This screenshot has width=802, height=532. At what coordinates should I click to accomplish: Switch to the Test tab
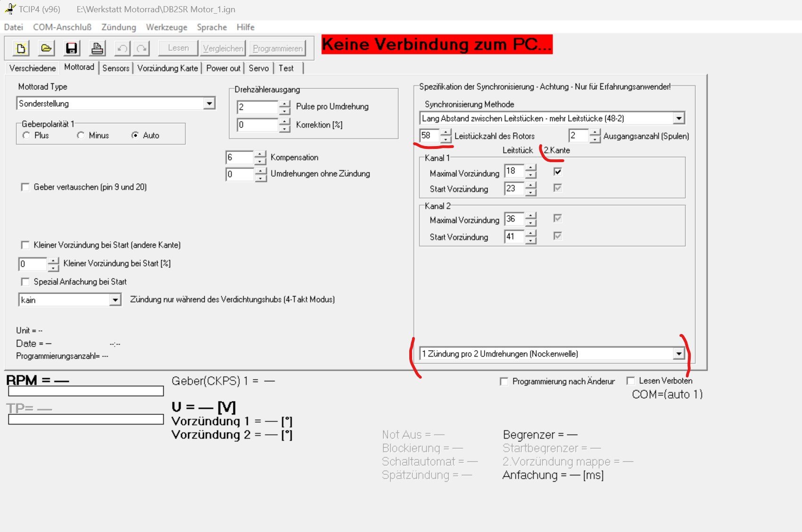286,68
